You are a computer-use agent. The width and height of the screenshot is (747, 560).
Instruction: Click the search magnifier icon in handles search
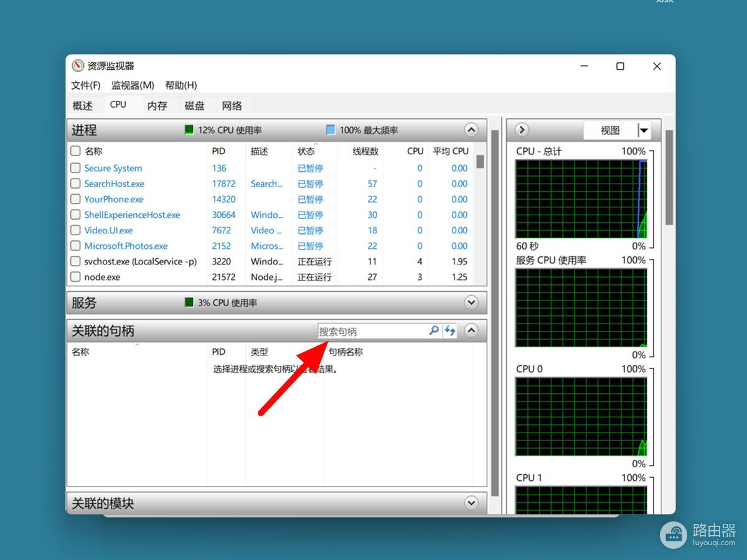(434, 331)
